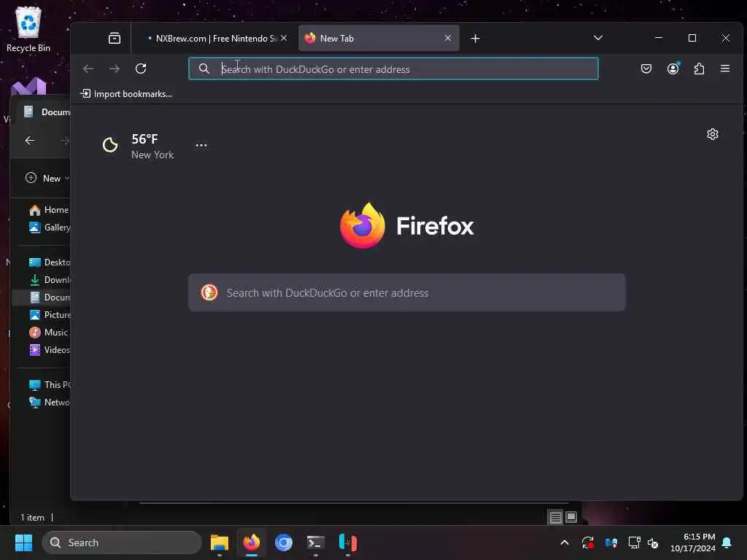Select Home in File Explorer sidebar

[x=49, y=210]
